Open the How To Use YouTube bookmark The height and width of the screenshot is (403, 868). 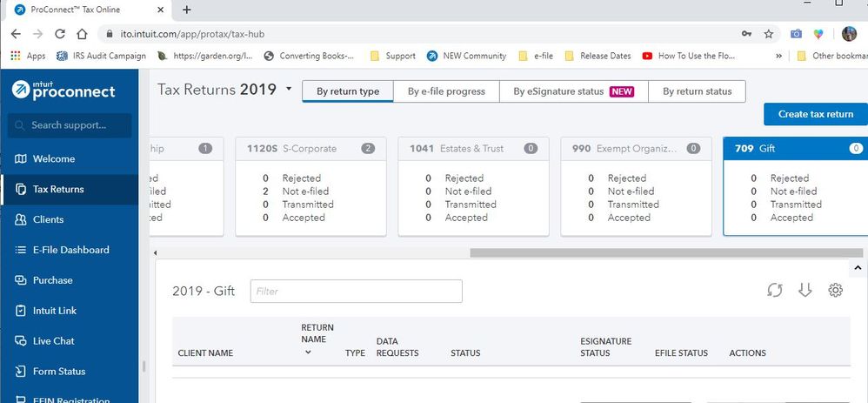click(x=689, y=56)
